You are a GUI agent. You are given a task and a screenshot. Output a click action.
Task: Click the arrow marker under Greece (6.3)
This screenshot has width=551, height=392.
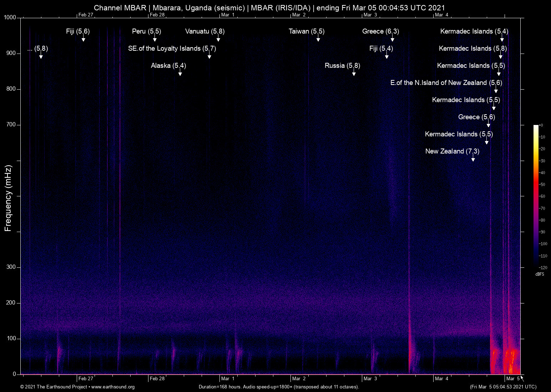392,39
